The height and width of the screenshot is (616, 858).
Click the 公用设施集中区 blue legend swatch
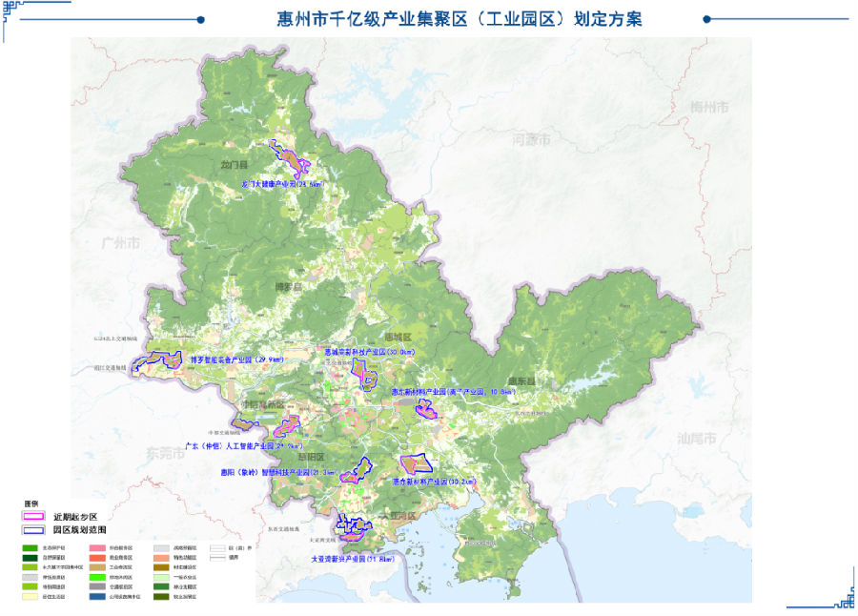(95, 596)
